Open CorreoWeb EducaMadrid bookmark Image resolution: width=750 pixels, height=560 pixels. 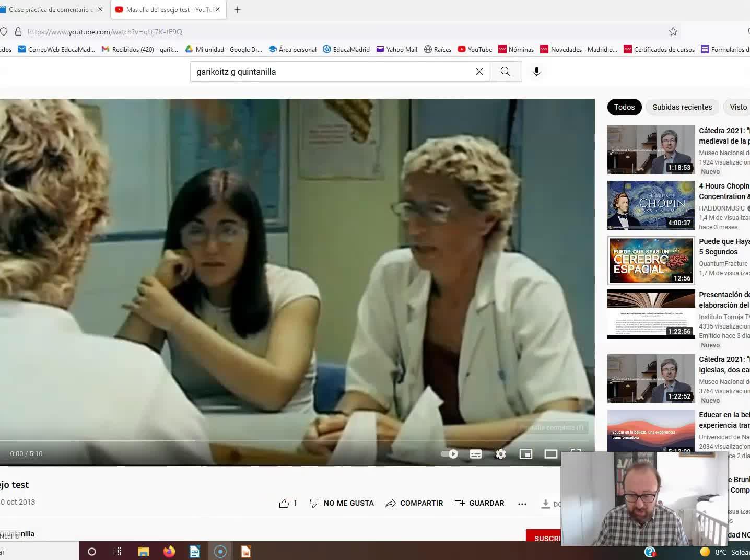click(56, 49)
